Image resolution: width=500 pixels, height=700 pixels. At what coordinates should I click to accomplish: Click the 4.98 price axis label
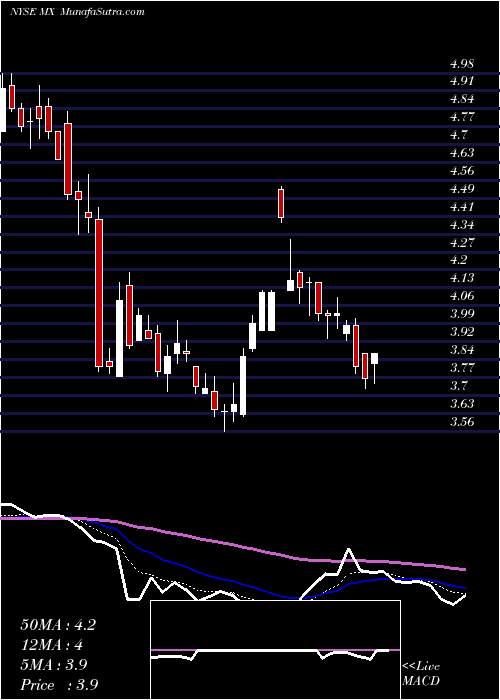tap(462, 64)
